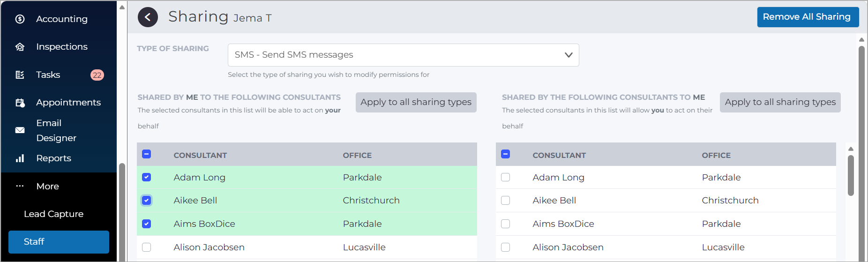Uncheck Aims BoxDice in shared-by-me list
The width and height of the screenshot is (868, 262).
(x=147, y=224)
